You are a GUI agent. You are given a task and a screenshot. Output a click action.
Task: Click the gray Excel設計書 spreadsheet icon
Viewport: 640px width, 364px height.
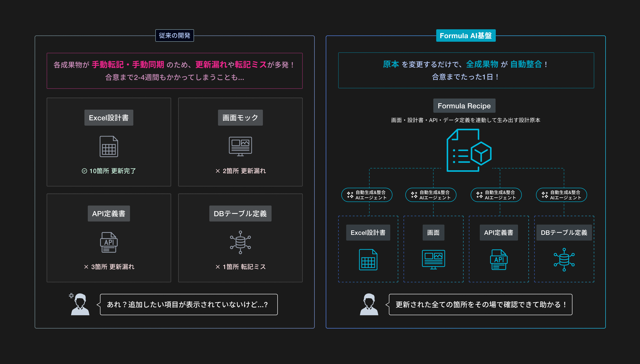click(x=109, y=146)
